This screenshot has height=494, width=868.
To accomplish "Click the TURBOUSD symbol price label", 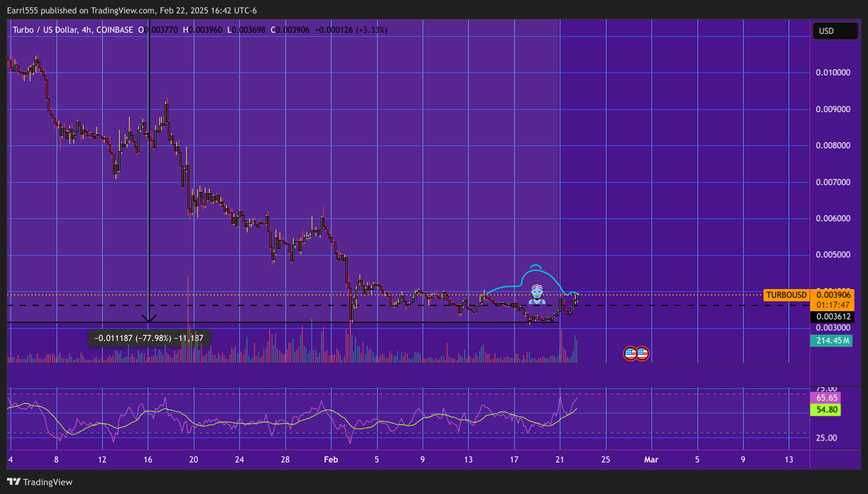I will [x=786, y=295].
